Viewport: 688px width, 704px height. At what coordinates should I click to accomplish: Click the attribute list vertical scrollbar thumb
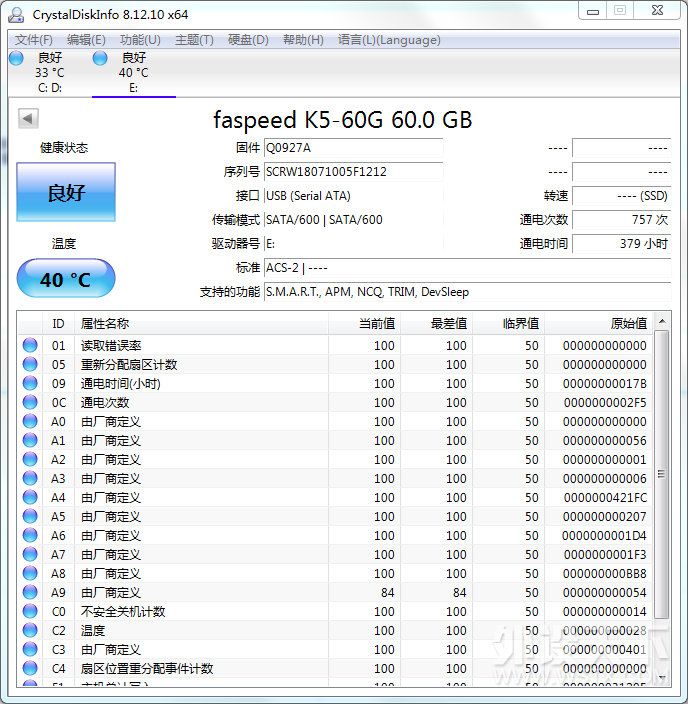[662, 475]
